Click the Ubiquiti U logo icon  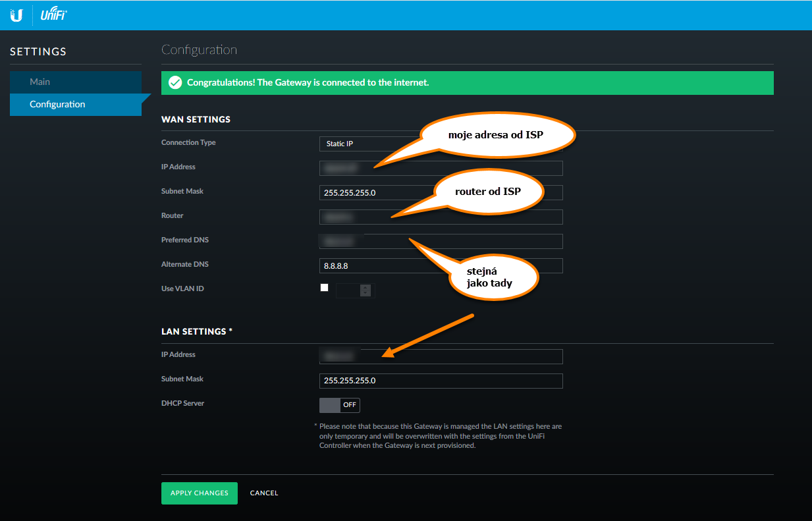click(16, 15)
